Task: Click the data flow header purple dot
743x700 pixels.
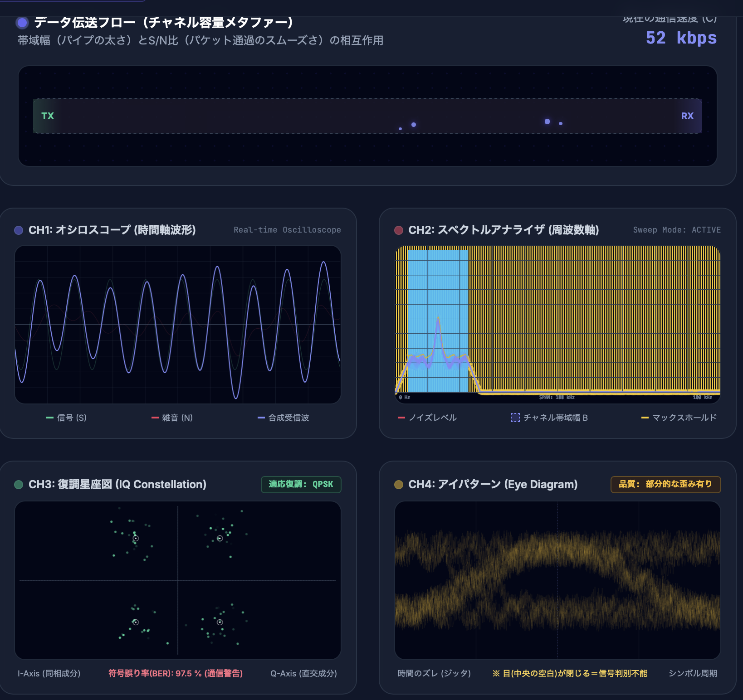Action: coord(22,23)
